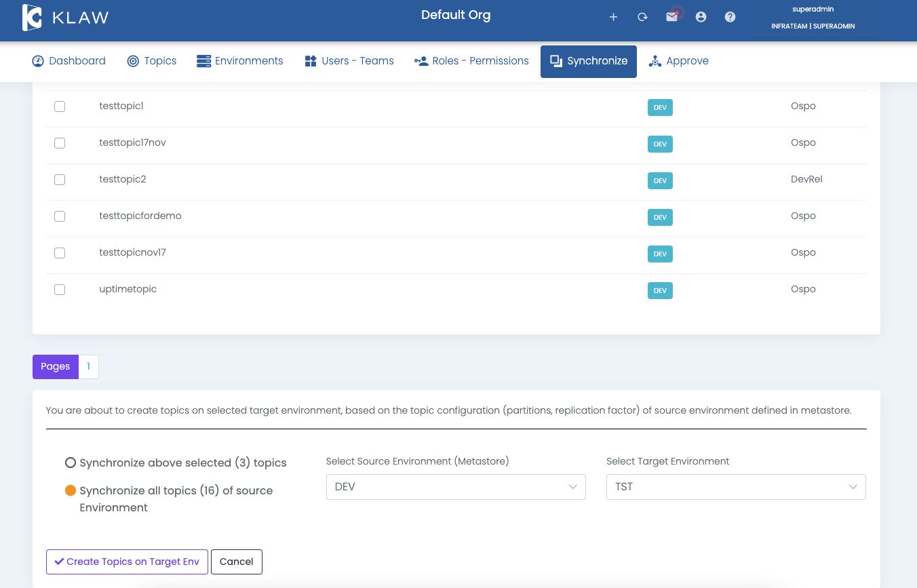The image size is (917, 588).
Task: Open the Environments menu
Action: [x=240, y=61]
